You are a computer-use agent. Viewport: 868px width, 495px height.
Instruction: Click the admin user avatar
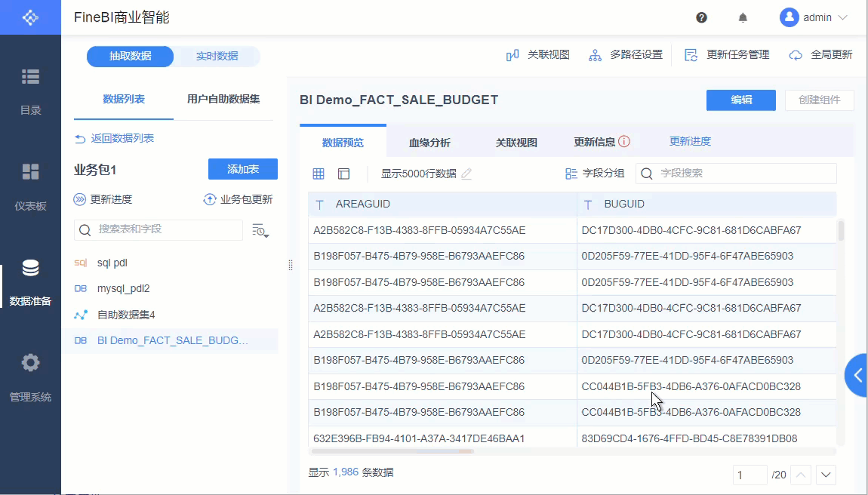tap(789, 17)
